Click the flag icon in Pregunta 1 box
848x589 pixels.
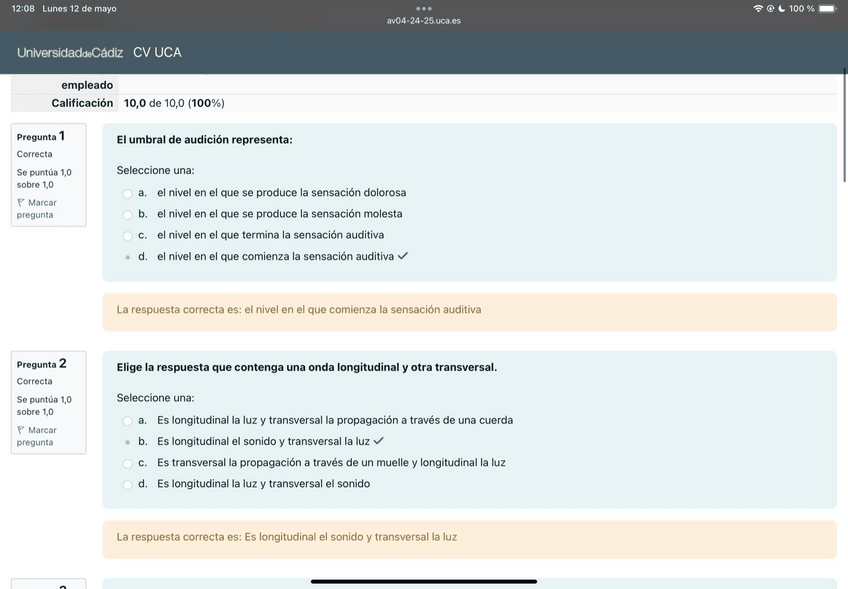pos(21,202)
